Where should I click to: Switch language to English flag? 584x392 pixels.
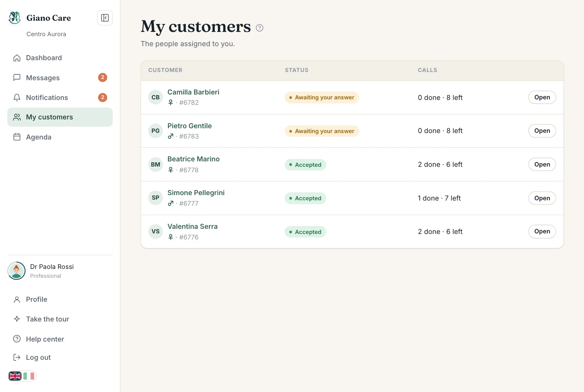[15, 376]
